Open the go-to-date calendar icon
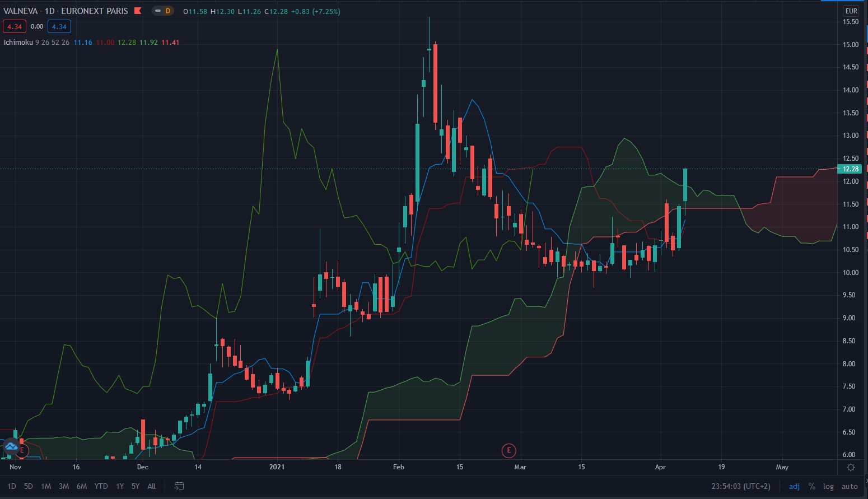Image resolution: width=868 pixels, height=499 pixels. point(179,486)
